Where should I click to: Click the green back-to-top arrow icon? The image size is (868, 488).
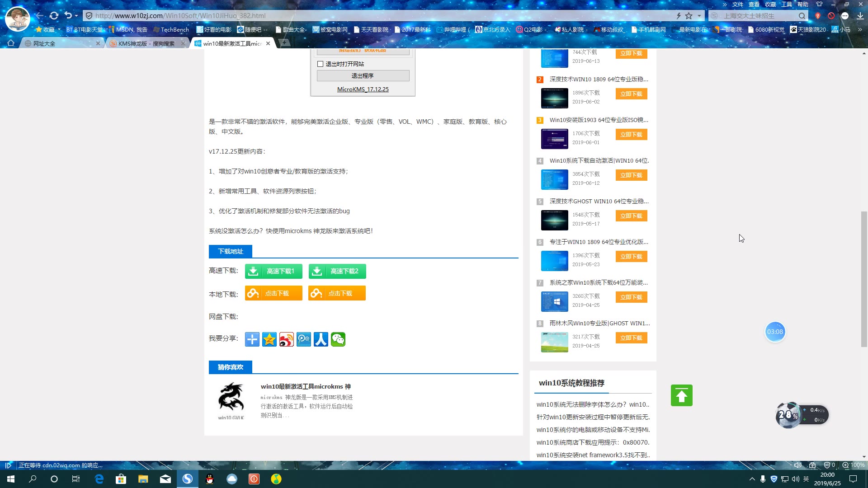coord(681,395)
